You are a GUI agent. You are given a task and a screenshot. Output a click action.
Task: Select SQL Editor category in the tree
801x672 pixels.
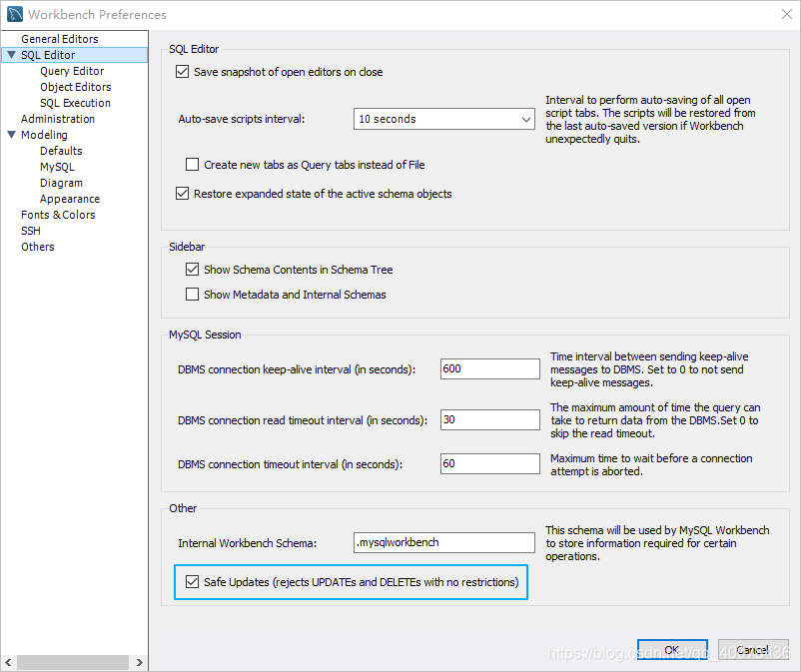point(48,55)
